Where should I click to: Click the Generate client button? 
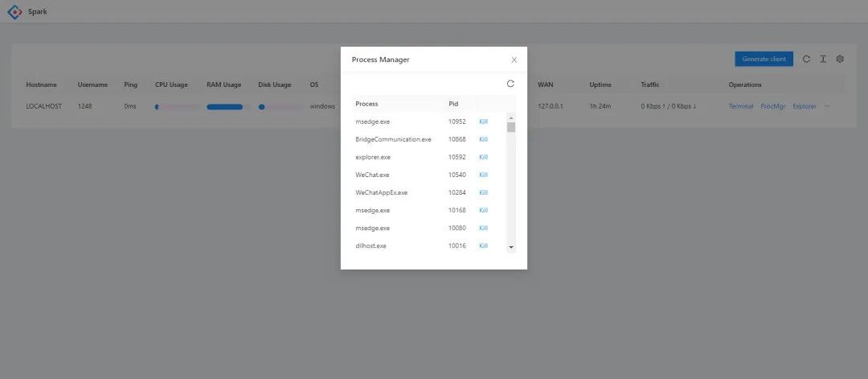(x=764, y=59)
